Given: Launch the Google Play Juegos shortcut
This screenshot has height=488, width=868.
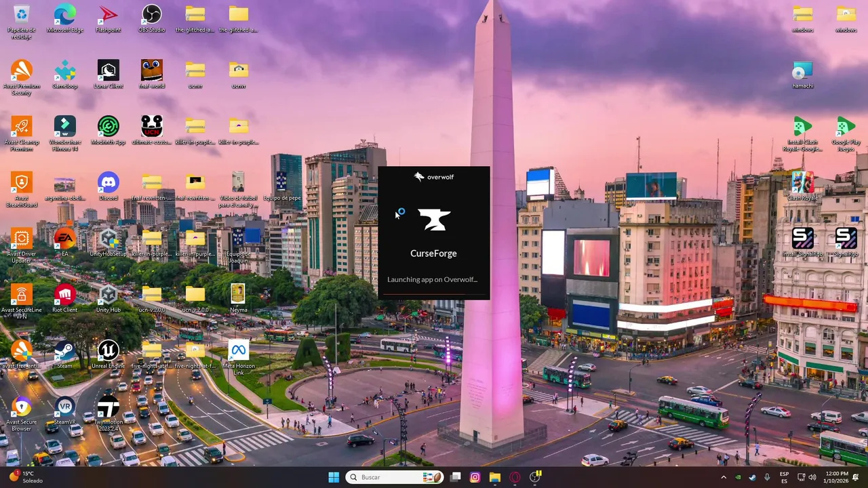Looking at the screenshot, I should [846, 134].
